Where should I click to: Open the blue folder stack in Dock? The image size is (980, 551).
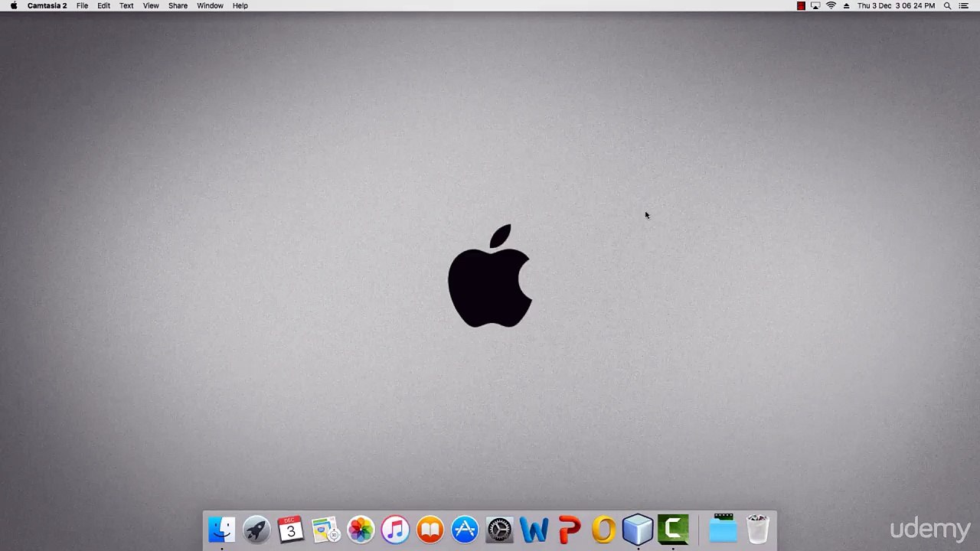[723, 530]
